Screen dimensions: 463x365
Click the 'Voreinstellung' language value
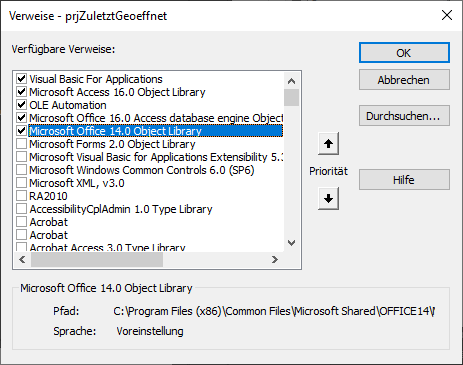150,331
